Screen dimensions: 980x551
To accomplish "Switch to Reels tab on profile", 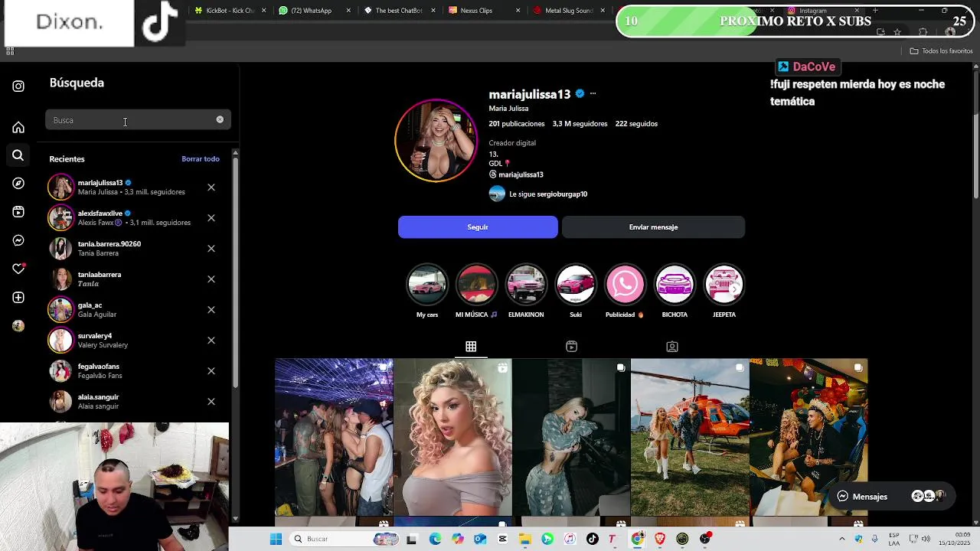I will click(x=571, y=347).
